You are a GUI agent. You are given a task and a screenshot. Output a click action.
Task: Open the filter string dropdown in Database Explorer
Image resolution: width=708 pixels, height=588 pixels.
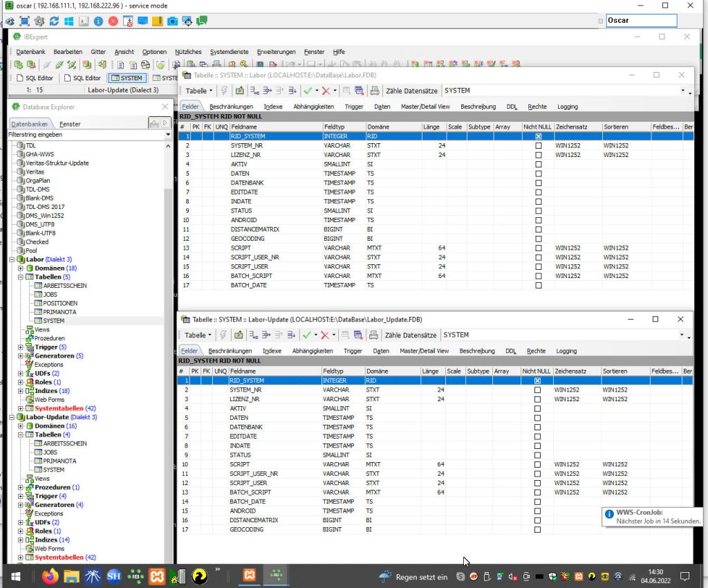click(x=168, y=135)
